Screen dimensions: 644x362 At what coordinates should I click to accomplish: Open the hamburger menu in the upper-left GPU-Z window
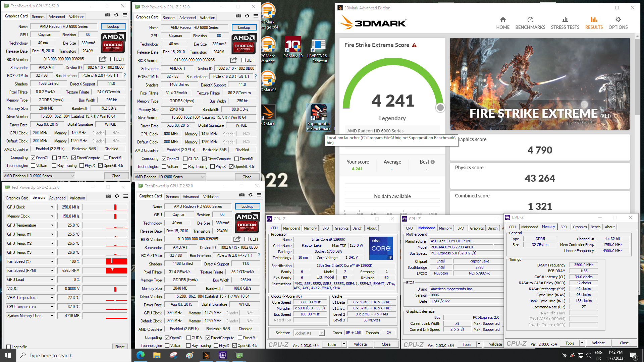[x=125, y=15]
